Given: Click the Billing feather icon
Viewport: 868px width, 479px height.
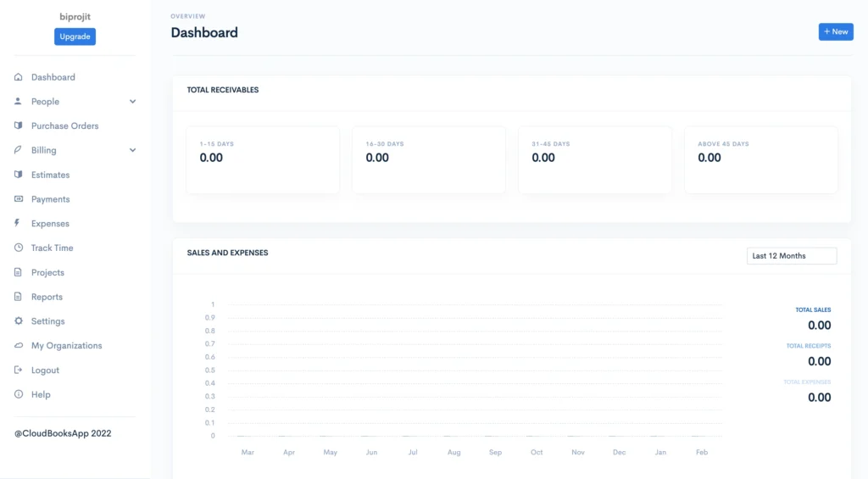Looking at the screenshot, I should click(19, 150).
